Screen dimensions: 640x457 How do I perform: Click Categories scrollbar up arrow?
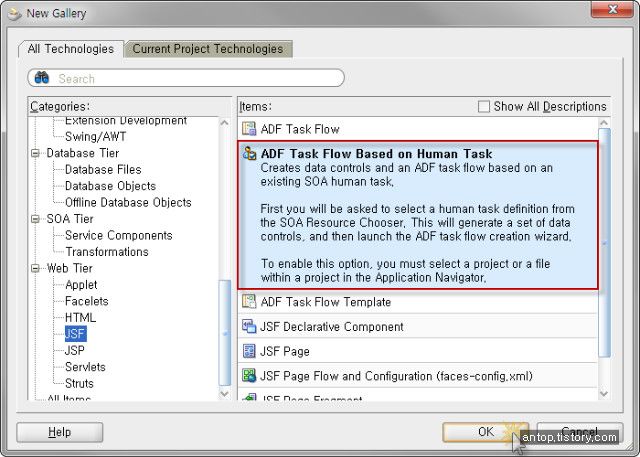pyautogui.click(x=224, y=122)
